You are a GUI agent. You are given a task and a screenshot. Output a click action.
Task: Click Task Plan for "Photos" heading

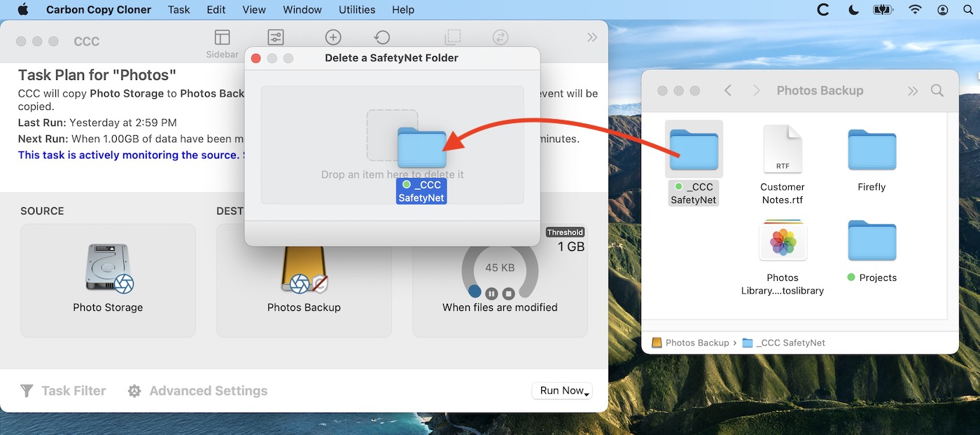click(97, 75)
